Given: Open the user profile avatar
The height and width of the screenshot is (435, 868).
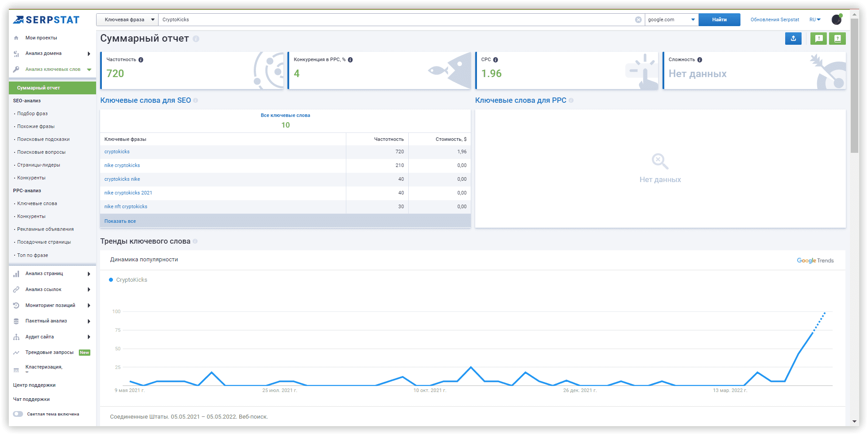Looking at the screenshot, I should [837, 19].
